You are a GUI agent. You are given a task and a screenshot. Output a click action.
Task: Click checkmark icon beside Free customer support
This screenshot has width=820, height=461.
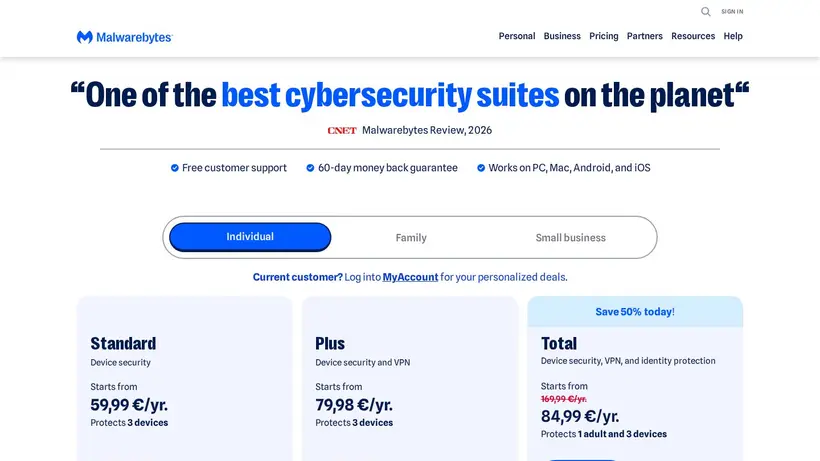point(175,168)
